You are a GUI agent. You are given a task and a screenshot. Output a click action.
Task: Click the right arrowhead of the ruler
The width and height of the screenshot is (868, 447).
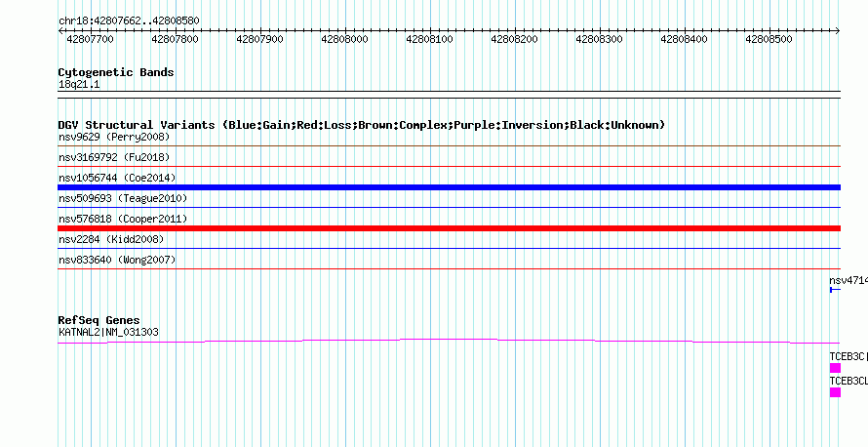(x=838, y=31)
